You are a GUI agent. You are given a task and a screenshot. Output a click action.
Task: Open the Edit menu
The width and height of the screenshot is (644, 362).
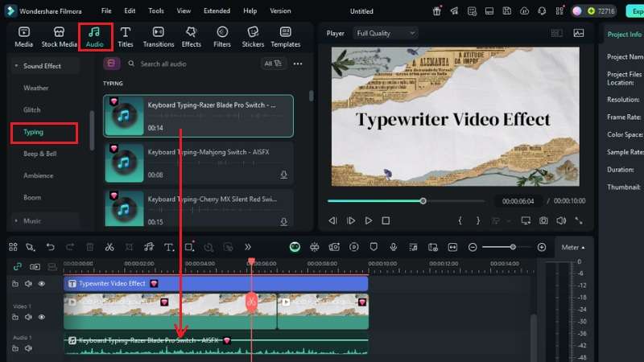(130, 11)
